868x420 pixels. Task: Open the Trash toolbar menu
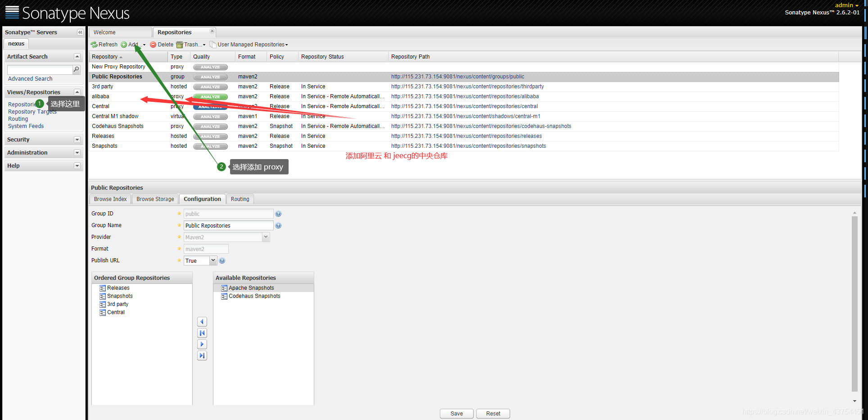(191, 45)
